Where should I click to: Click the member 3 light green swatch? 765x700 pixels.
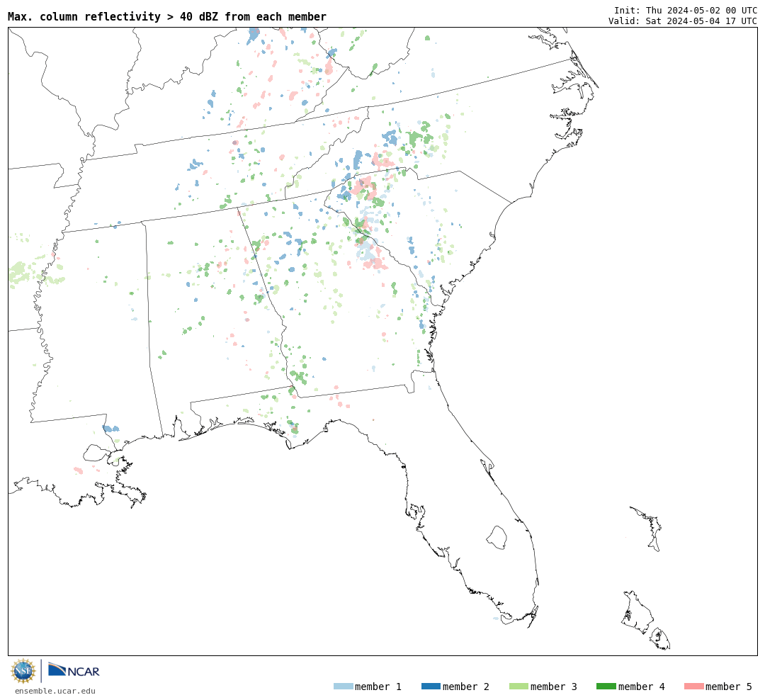pos(518,687)
